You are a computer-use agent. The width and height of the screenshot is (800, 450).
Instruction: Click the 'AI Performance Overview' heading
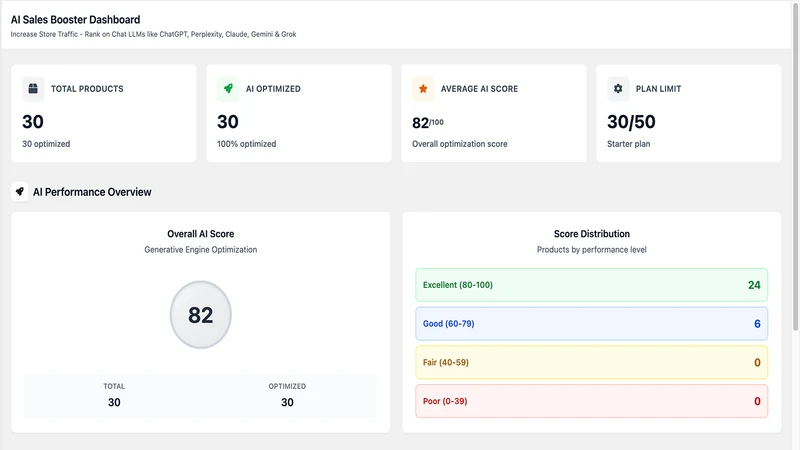[92, 192]
